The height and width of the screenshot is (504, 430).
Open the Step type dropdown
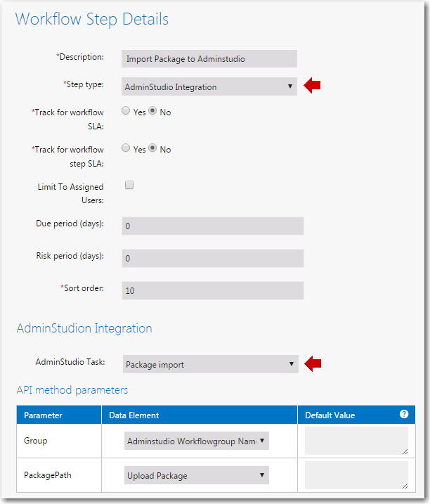[209, 86]
